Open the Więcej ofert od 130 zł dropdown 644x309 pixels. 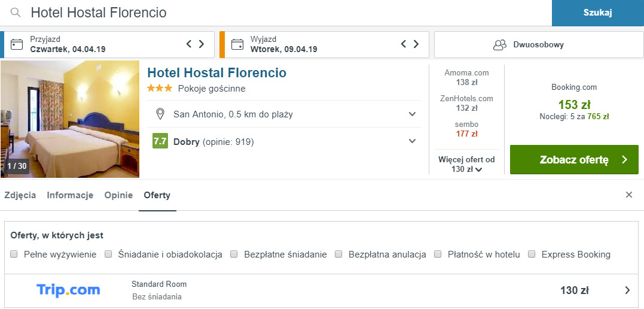(x=466, y=165)
